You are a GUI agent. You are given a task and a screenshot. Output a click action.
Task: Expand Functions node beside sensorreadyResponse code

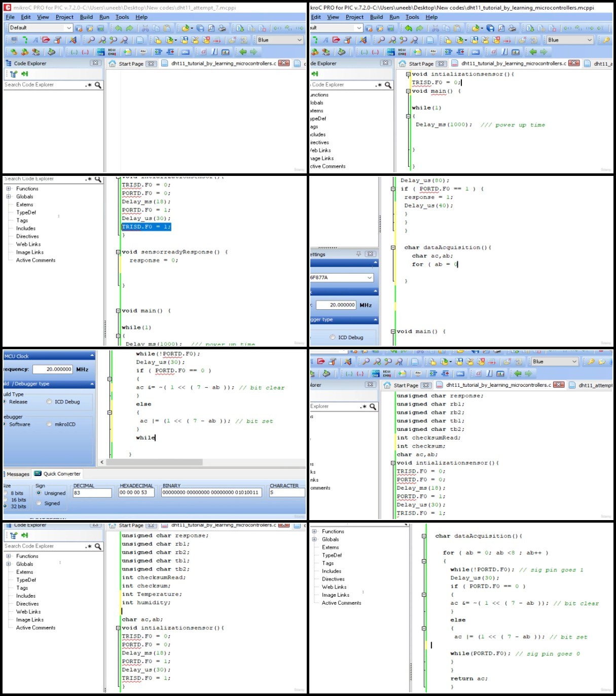[x=9, y=189]
